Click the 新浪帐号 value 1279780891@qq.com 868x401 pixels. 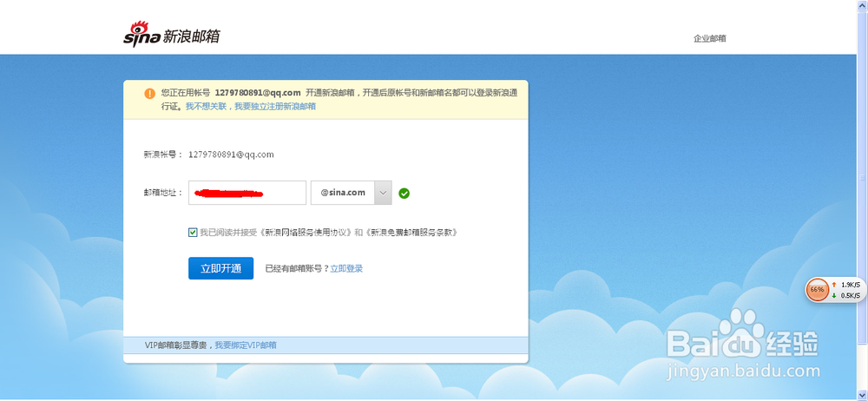tap(231, 154)
